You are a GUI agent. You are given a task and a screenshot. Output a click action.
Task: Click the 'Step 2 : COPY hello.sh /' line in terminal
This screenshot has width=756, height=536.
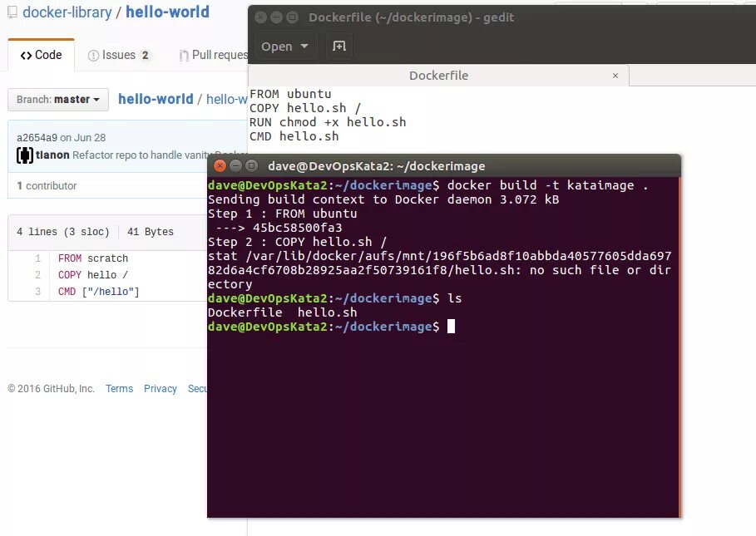(x=298, y=242)
